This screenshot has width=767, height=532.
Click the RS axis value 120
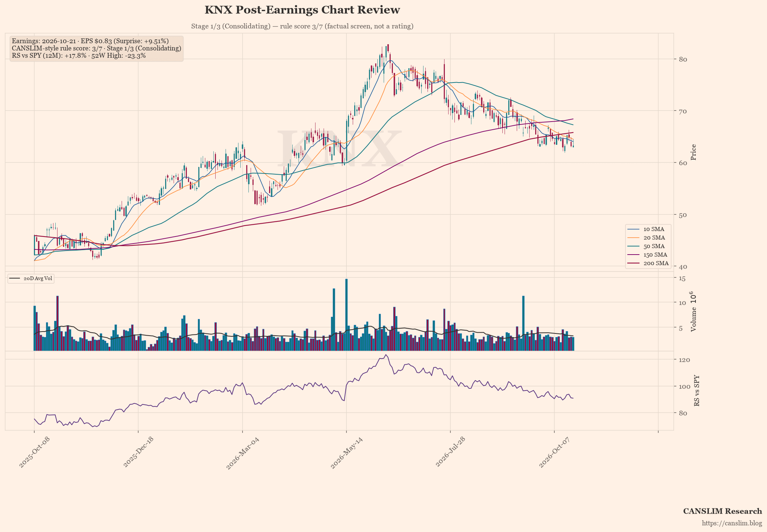point(684,360)
